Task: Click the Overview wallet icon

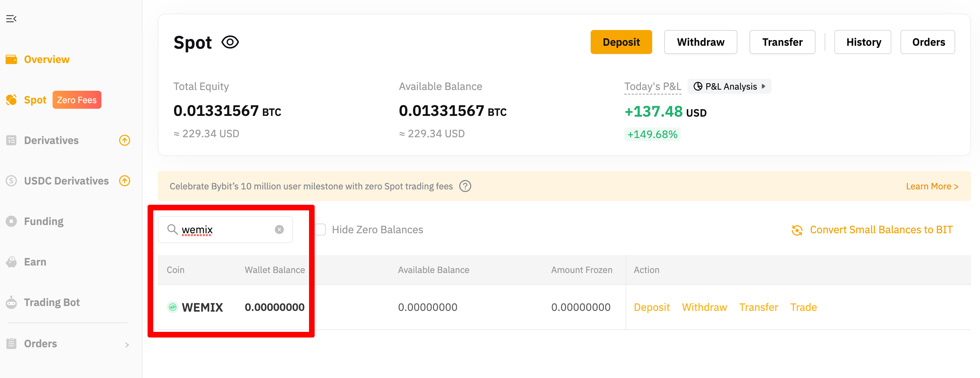Action: coord(11,60)
